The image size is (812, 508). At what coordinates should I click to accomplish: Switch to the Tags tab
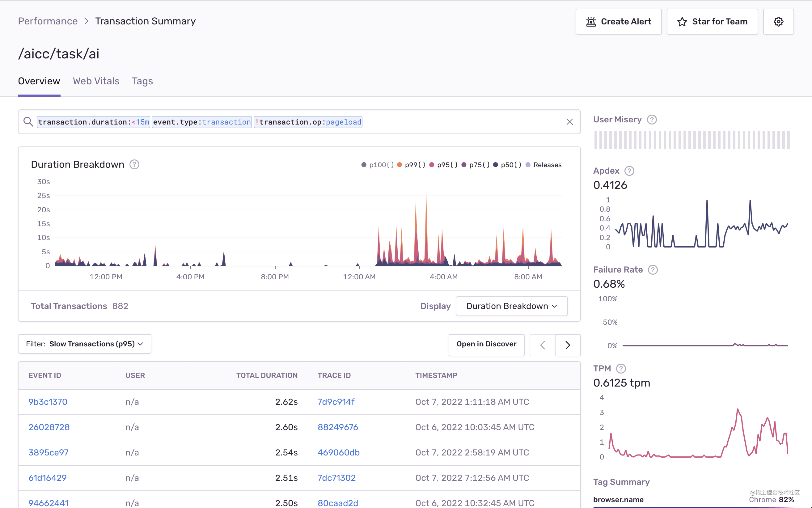[142, 81]
